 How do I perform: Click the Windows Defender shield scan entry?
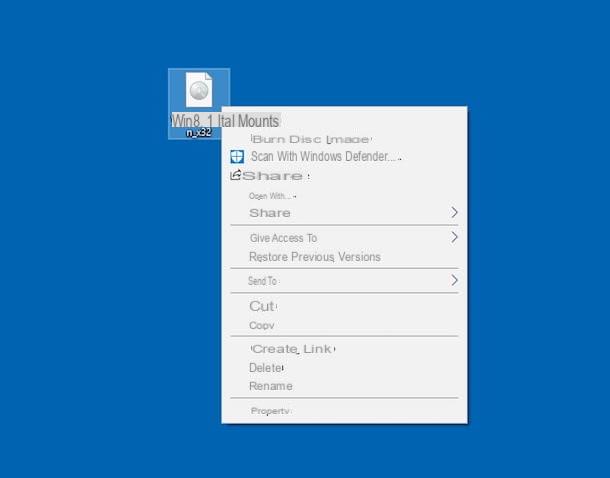click(x=316, y=157)
